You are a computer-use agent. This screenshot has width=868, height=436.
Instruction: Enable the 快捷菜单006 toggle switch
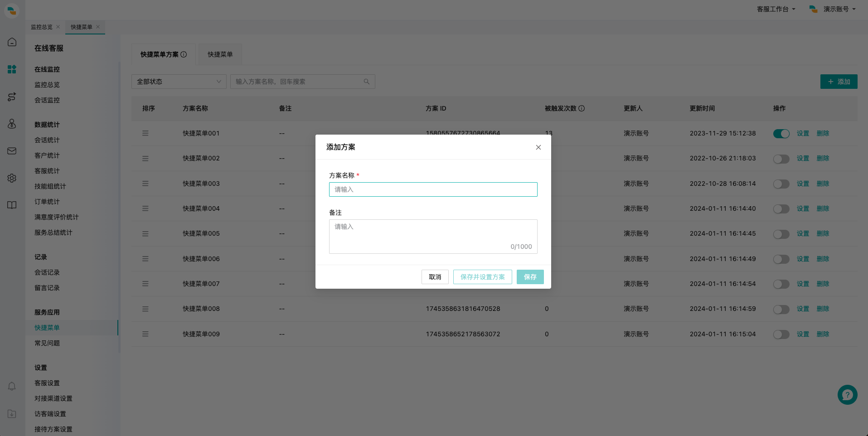pos(781,259)
